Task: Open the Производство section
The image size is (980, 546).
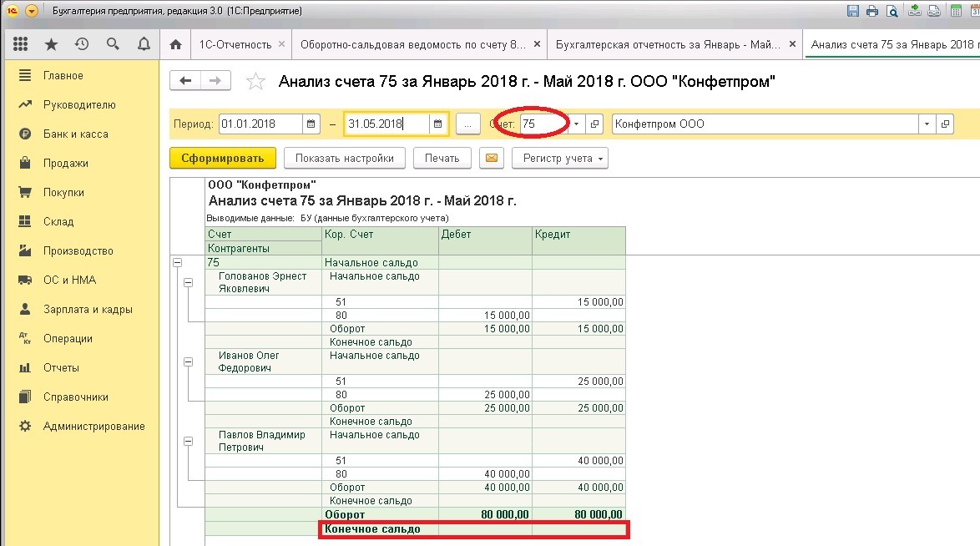Action: [x=82, y=250]
